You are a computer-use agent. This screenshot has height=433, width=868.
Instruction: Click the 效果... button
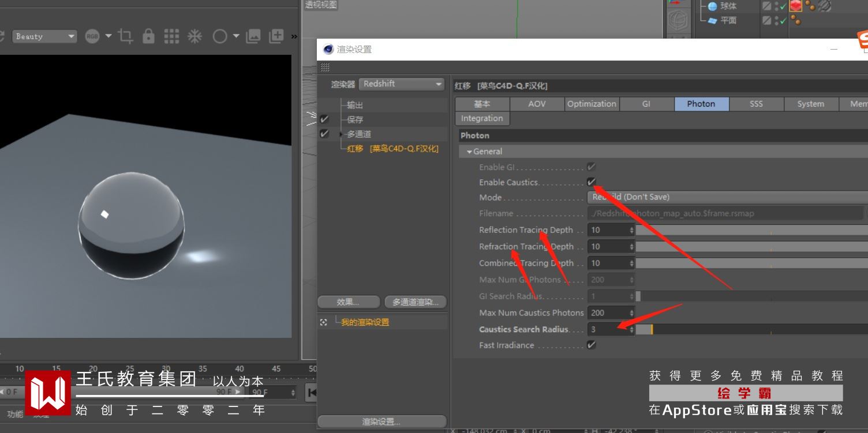(x=349, y=302)
